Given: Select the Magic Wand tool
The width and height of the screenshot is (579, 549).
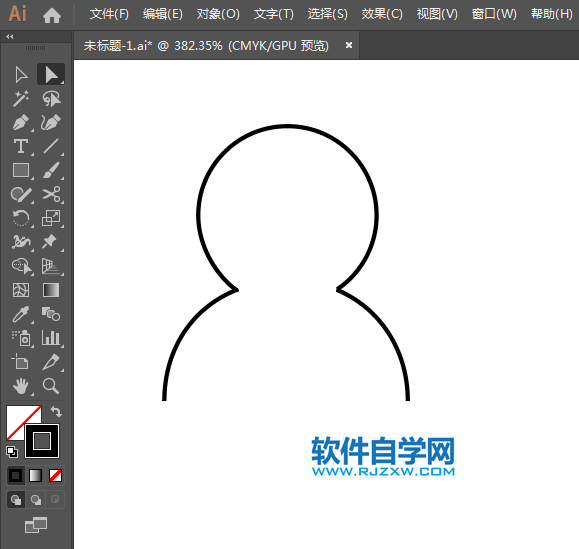Looking at the screenshot, I should 21,99.
